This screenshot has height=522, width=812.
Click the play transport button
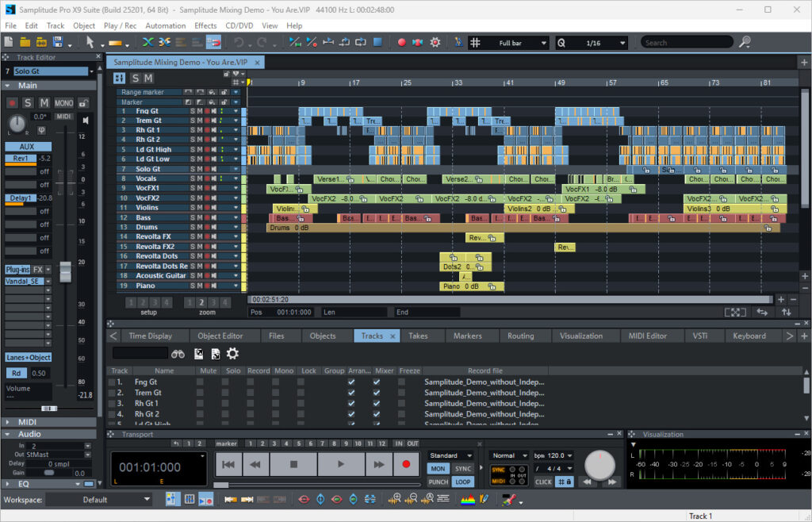[x=341, y=465]
